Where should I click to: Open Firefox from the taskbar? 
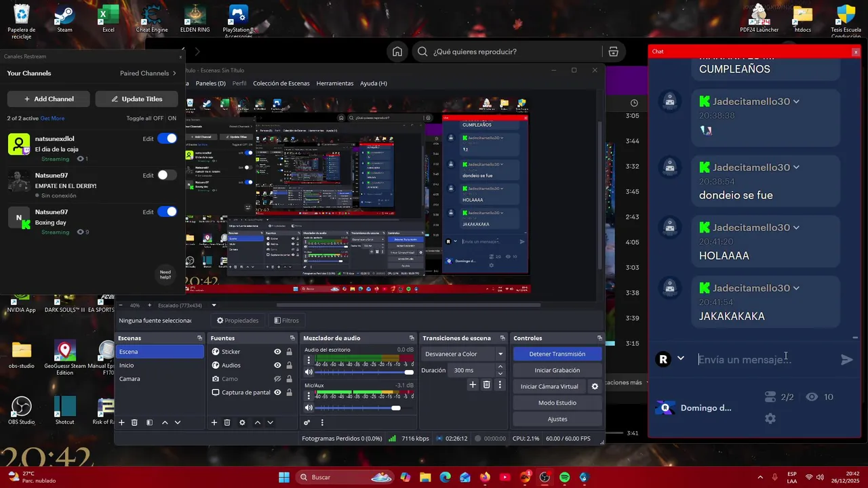(x=485, y=477)
